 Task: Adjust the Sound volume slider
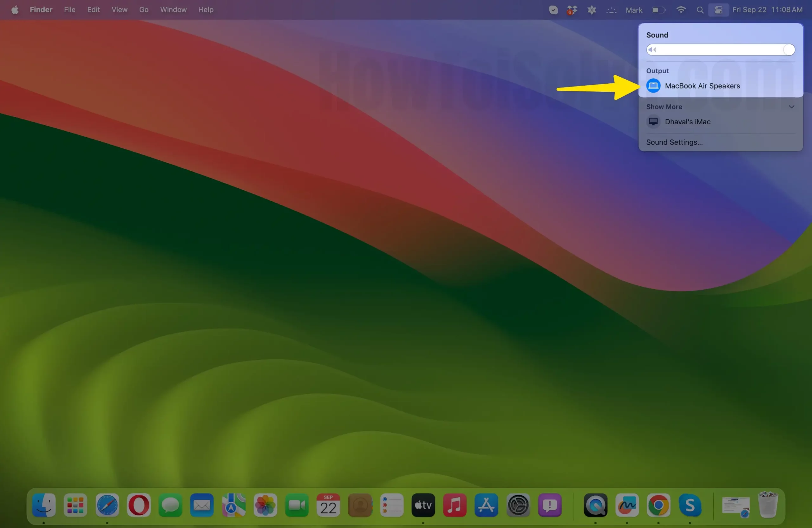(x=720, y=50)
